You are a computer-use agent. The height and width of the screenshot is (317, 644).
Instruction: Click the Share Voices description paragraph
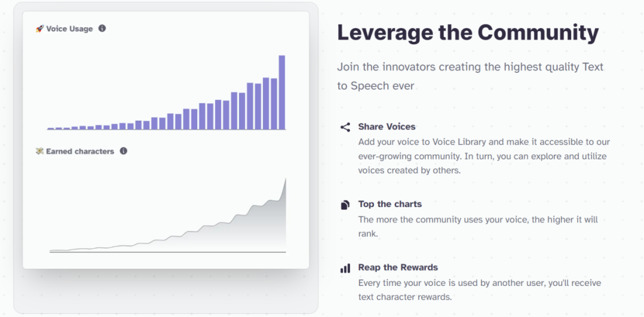484,156
